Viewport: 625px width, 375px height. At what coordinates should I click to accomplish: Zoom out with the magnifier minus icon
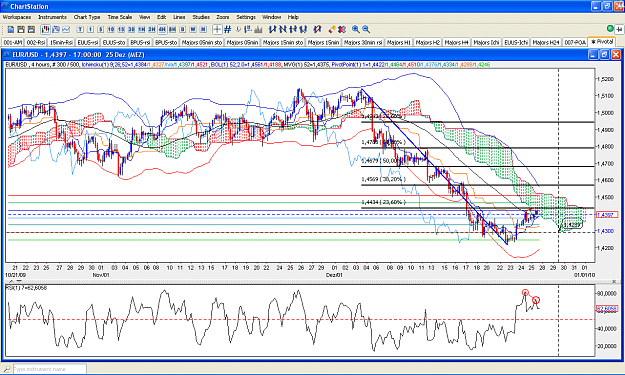366,29
